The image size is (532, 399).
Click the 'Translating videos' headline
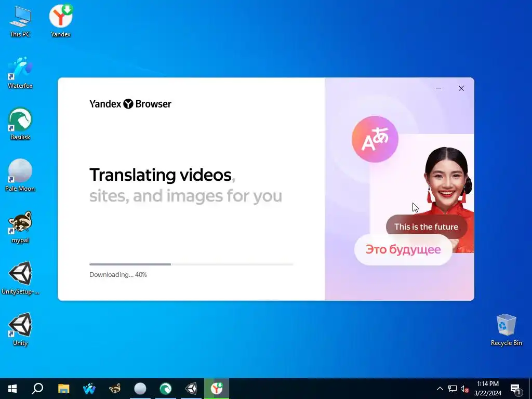tap(160, 175)
